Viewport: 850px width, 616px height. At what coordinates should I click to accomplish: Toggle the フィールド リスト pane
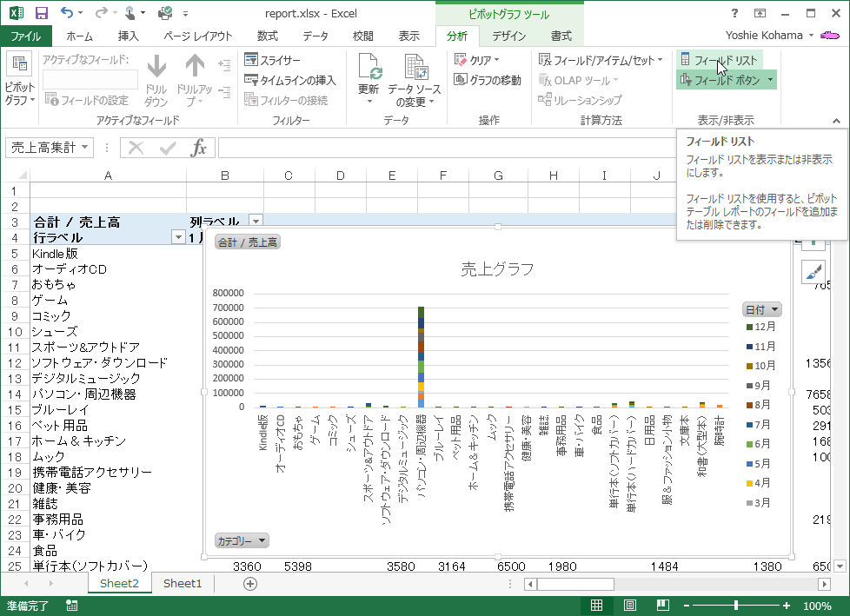click(x=718, y=60)
